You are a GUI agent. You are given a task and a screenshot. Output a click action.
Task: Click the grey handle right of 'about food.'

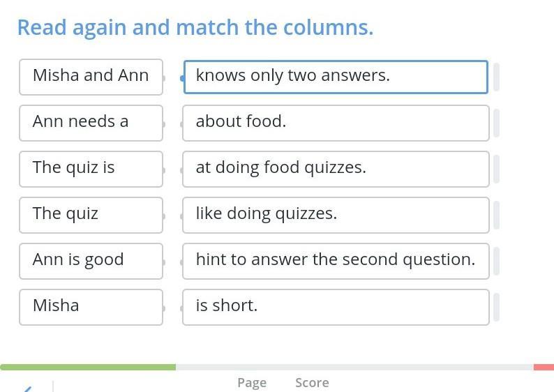[496, 123]
